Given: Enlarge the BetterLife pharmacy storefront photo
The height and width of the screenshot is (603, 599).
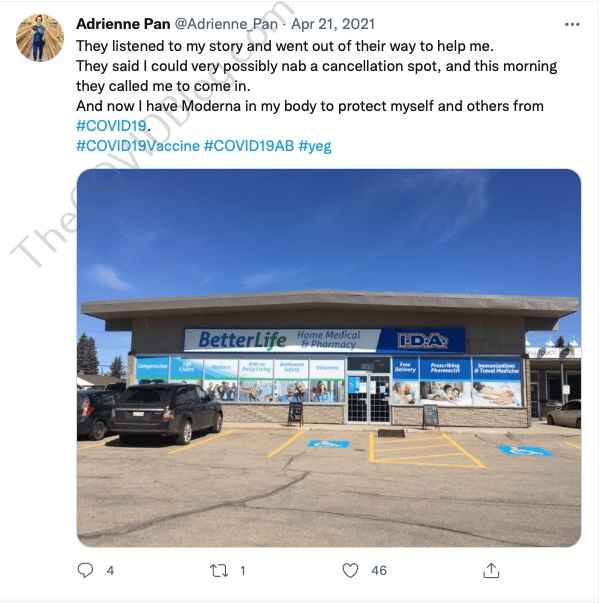Looking at the screenshot, I should (329, 358).
